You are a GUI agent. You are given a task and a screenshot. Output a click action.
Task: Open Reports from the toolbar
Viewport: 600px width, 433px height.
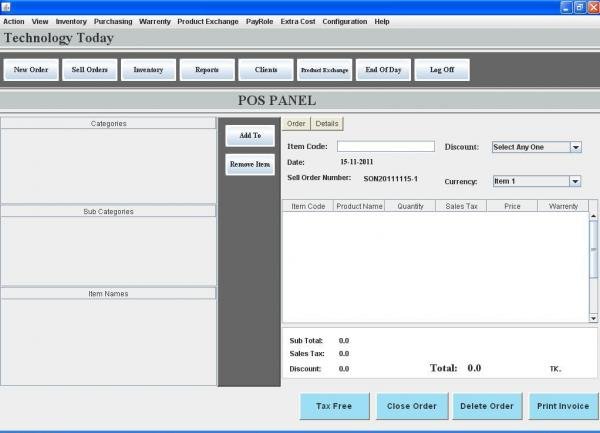[207, 70]
